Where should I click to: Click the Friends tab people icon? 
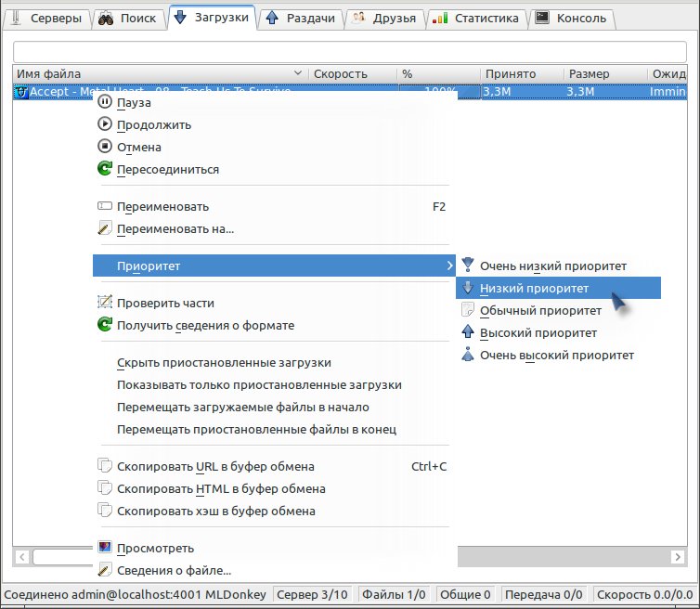(x=358, y=18)
